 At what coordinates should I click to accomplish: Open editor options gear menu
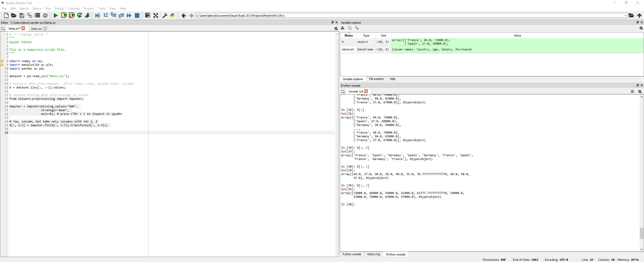point(336,28)
